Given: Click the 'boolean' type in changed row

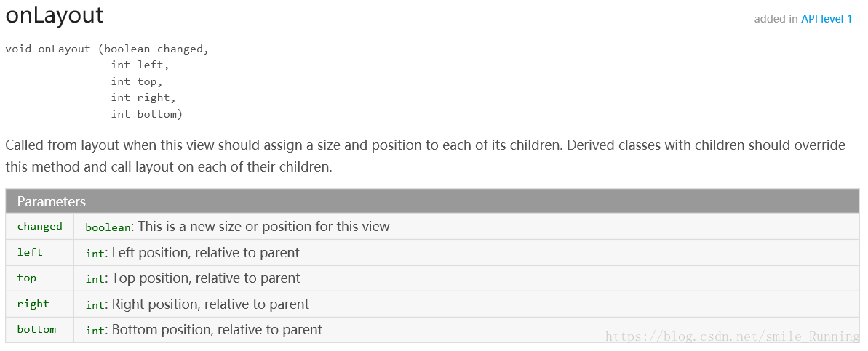Looking at the screenshot, I should click(108, 227).
